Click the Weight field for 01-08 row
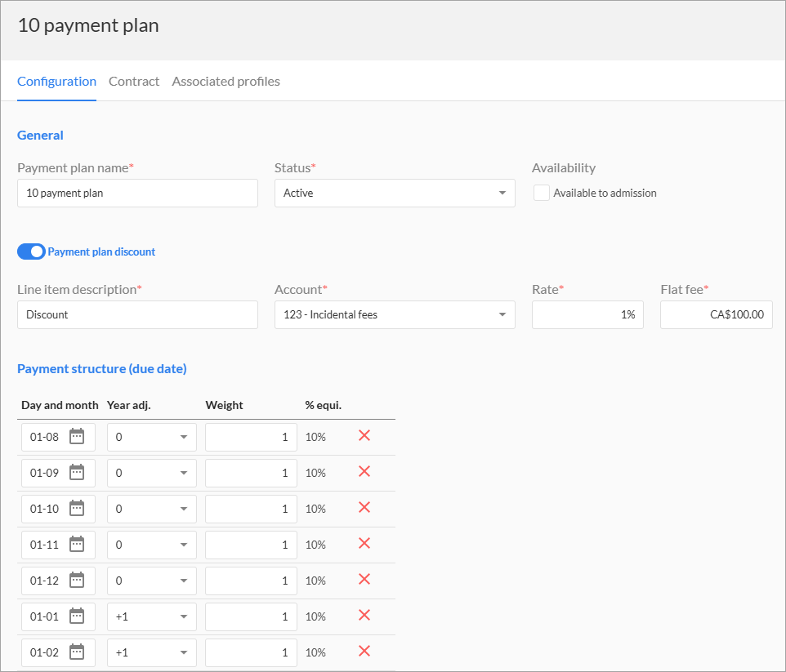 point(251,437)
